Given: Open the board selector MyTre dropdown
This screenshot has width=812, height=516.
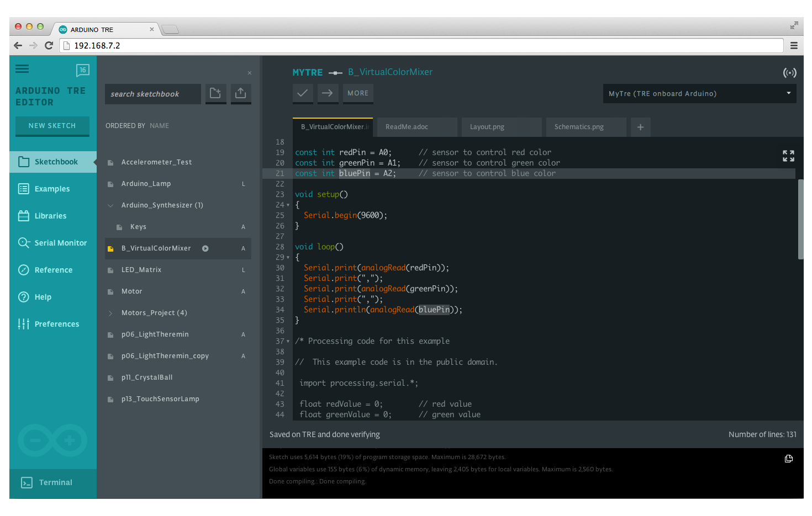Looking at the screenshot, I should coord(700,93).
